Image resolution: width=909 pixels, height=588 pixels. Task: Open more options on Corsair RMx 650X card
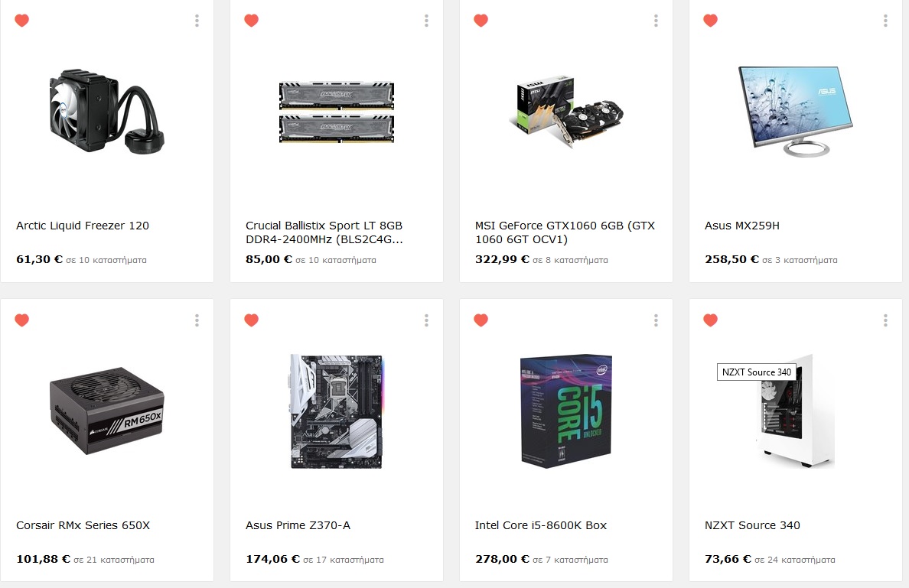pos(197,320)
